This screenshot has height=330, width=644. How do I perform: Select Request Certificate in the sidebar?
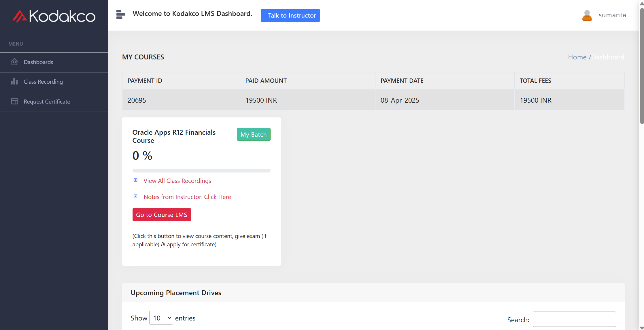click(47, 102)
